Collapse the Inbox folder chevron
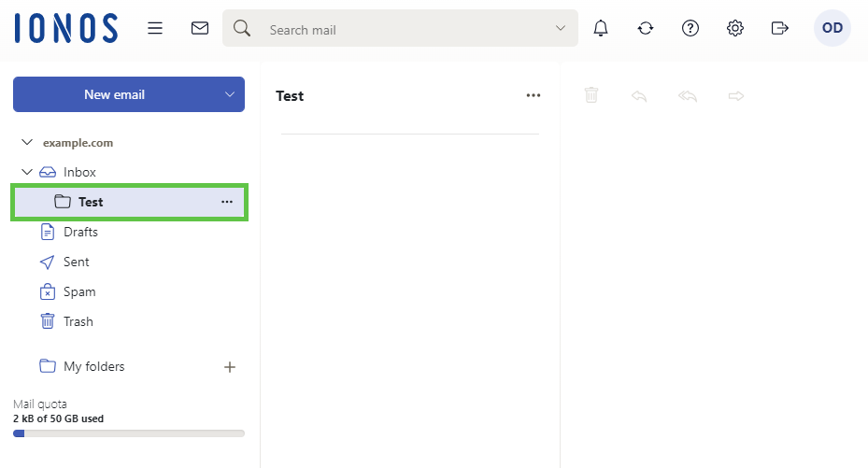 (26, 172)
